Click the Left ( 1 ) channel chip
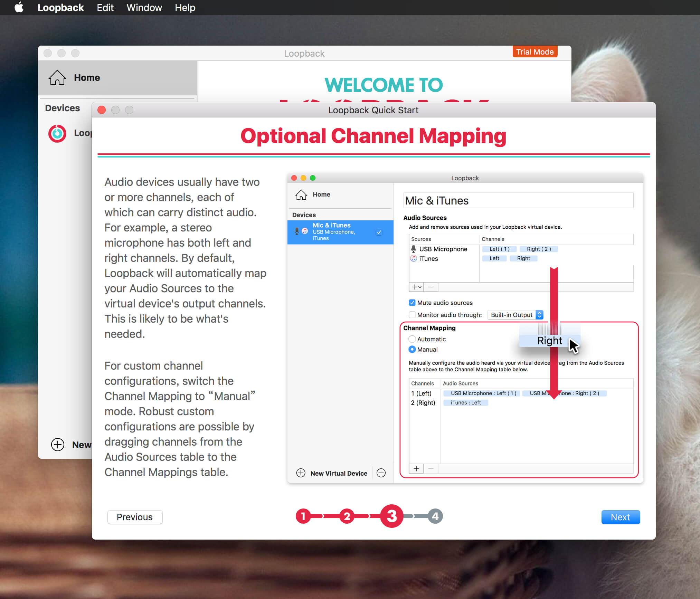 point(500,249)
